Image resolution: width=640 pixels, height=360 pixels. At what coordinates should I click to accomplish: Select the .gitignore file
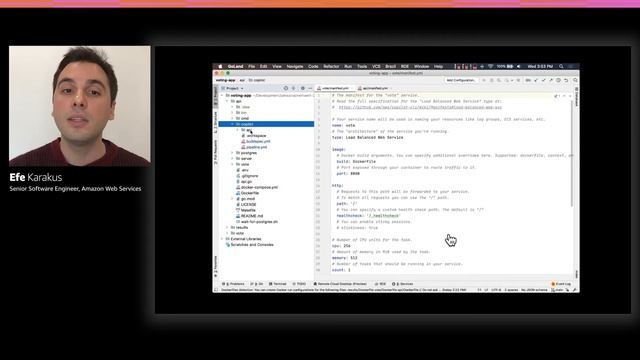tap(247, 176)
